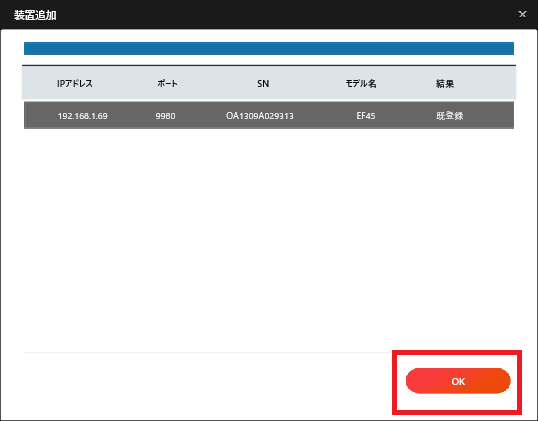Click the gap between 9980 and serial number
The height and width of the screenshot is (421, 538).
tap(201, 116)
